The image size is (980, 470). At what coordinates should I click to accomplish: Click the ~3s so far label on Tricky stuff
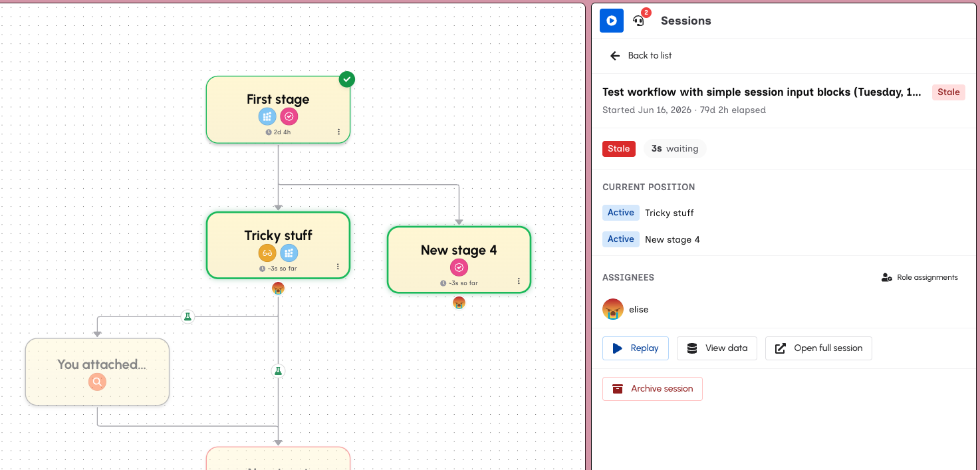pyautogui.click(x=279, y=269)
